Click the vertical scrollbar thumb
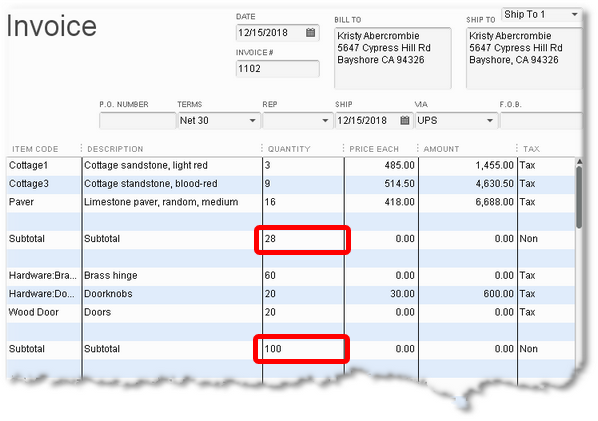Viewport: 598px width, 421px height. click(x=579, y=197)
